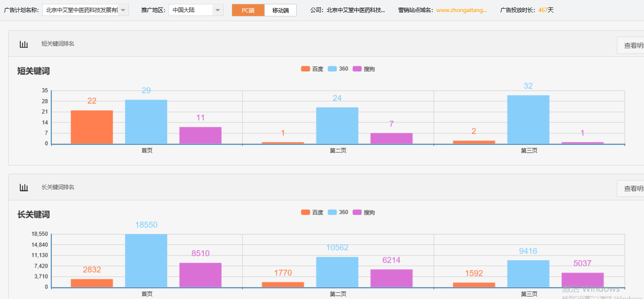Click 查看明细 button for short keywords

click(632, 45)
